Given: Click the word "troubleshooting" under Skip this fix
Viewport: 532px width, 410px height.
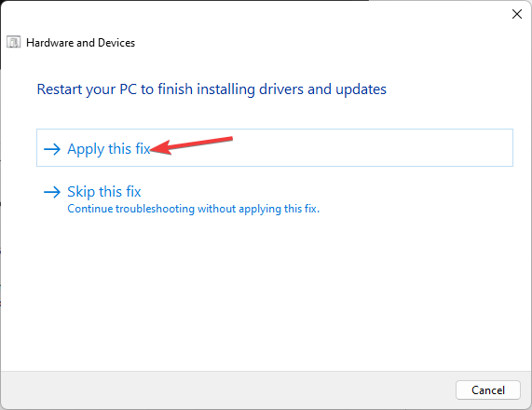Looking at the screenshot, I should click(x=155, y=209).
